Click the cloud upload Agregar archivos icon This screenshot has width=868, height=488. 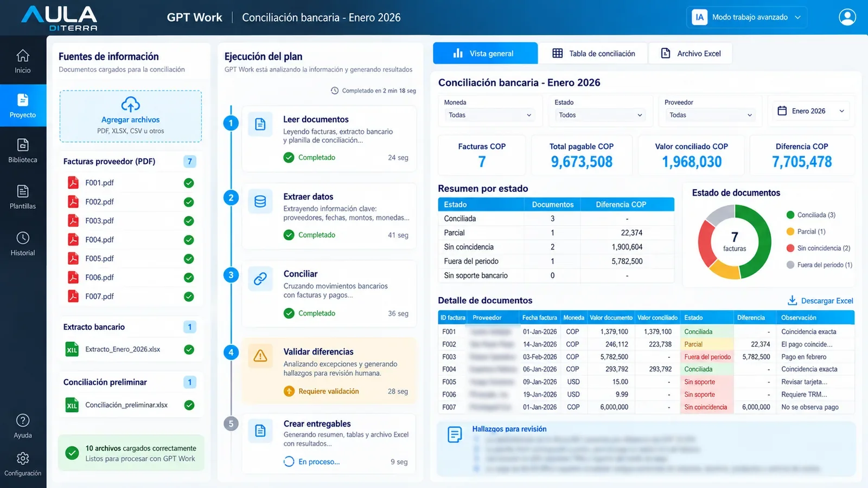click(130, 104)
